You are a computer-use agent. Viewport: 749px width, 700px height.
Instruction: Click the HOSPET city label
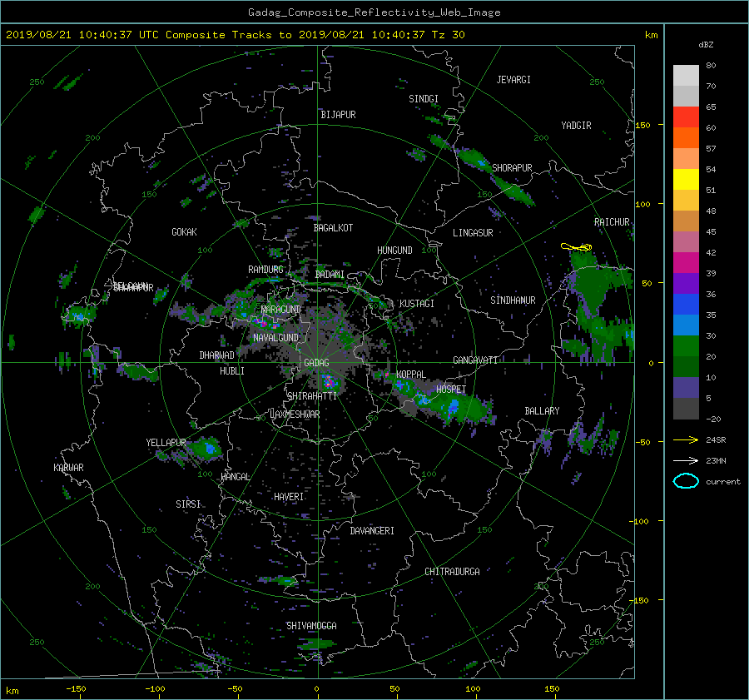[x=451, y=390]
